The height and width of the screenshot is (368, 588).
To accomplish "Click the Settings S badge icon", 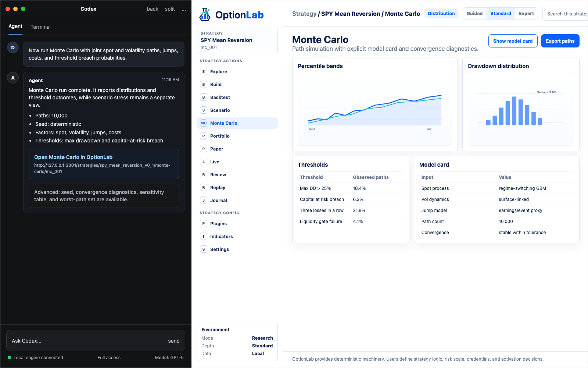I will [204, 250].
